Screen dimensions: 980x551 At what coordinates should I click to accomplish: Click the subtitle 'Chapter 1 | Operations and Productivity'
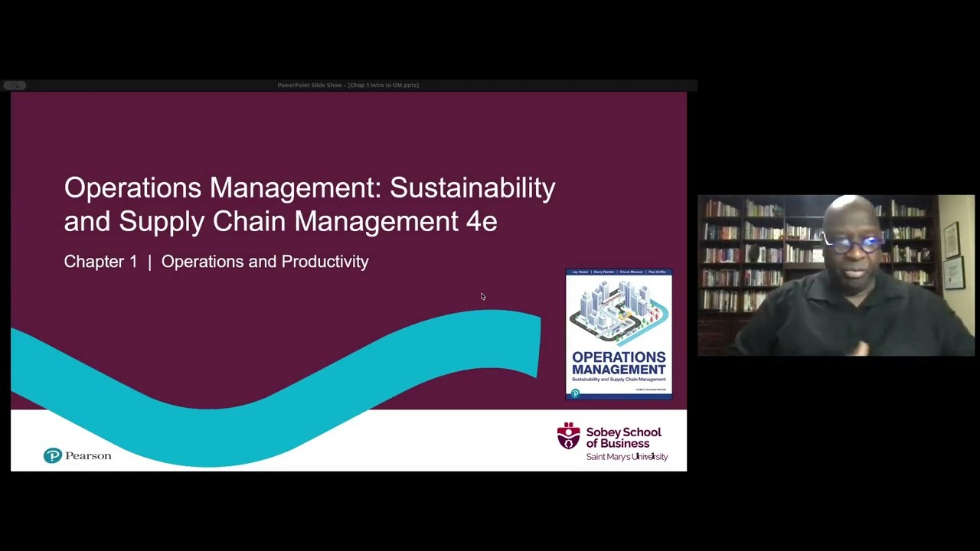point(216,262)
